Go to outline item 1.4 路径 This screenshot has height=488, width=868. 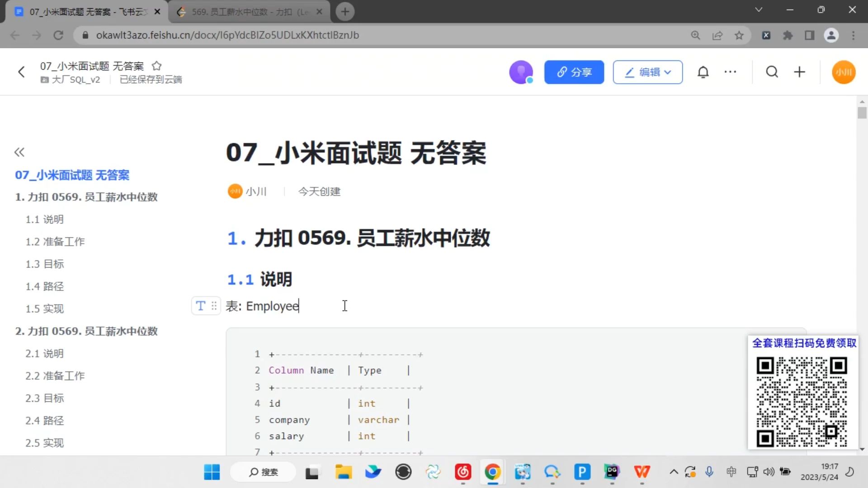[x=44, y=286]
